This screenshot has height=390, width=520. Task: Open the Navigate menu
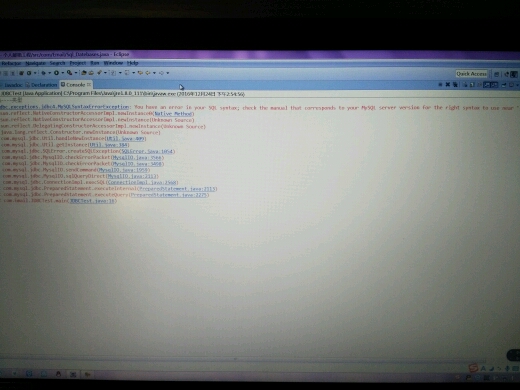pyautogui.click(x=36, y=63)
